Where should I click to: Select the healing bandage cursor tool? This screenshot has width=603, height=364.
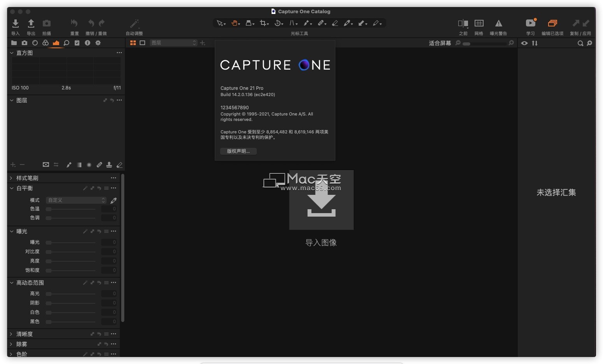click(x=321, y=23)
